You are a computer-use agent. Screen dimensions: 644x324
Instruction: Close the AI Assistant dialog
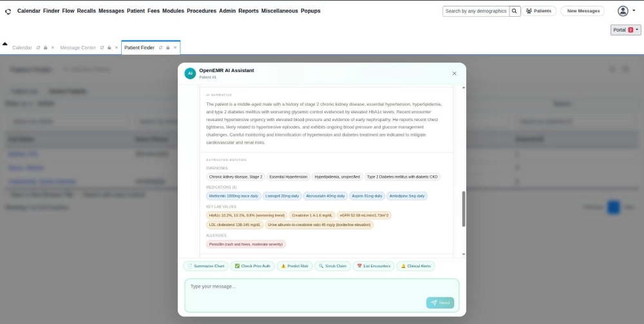click(x=454, y=73)
